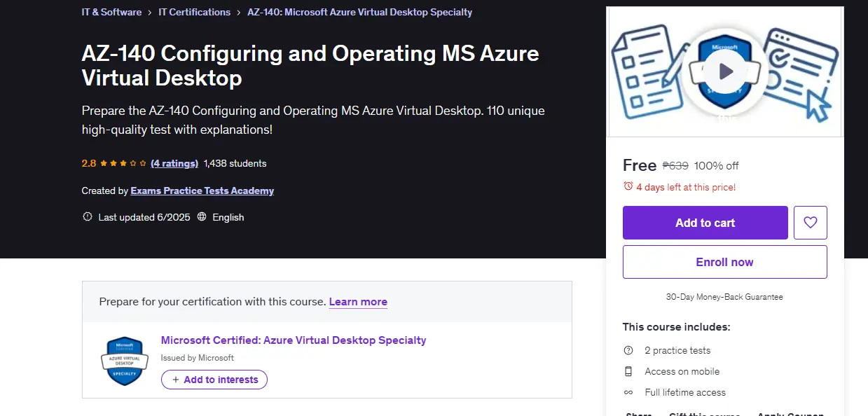Viewport: 868px width, 416px height.
Task: Click the Full lifetime access text
Action: point(685,392)
